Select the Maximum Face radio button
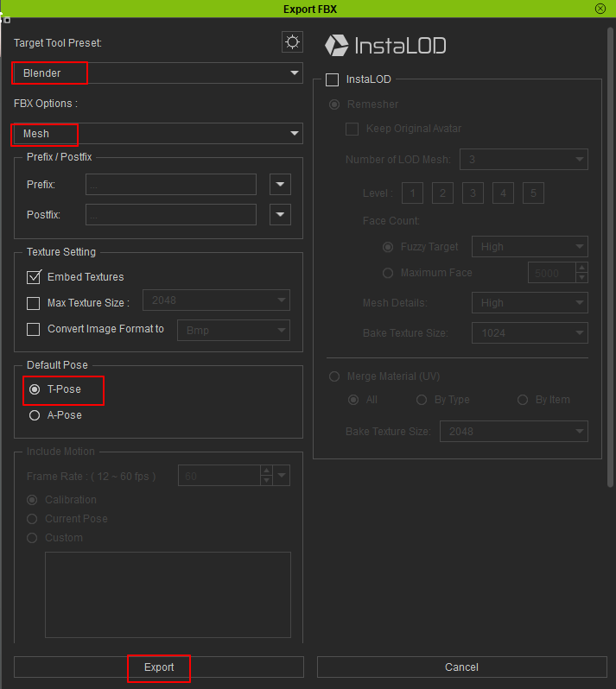 [x=388, y=274]
